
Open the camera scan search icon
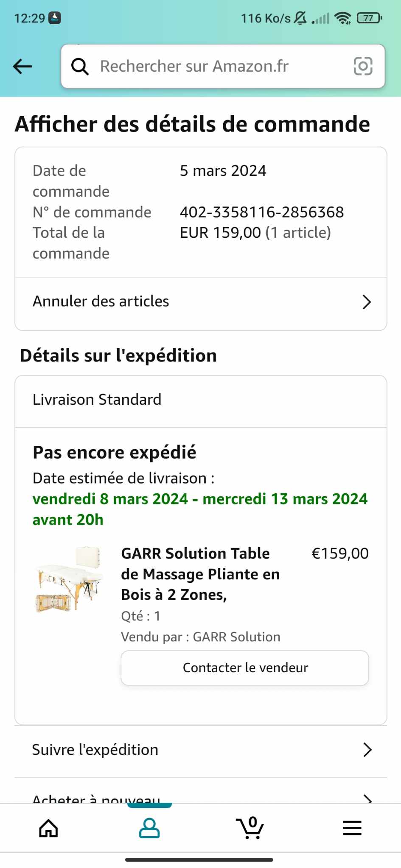point(363,66)
